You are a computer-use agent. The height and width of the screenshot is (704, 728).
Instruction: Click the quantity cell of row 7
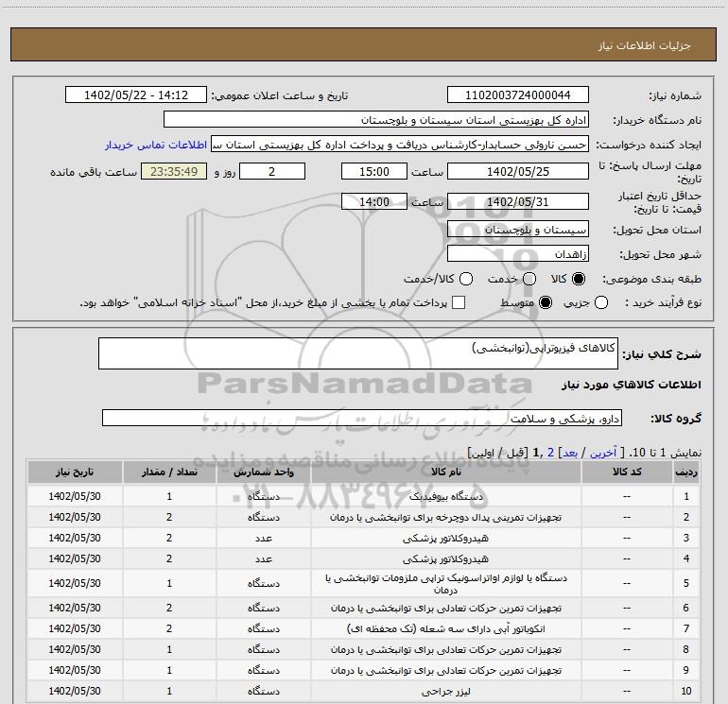(x=169, y=628)
